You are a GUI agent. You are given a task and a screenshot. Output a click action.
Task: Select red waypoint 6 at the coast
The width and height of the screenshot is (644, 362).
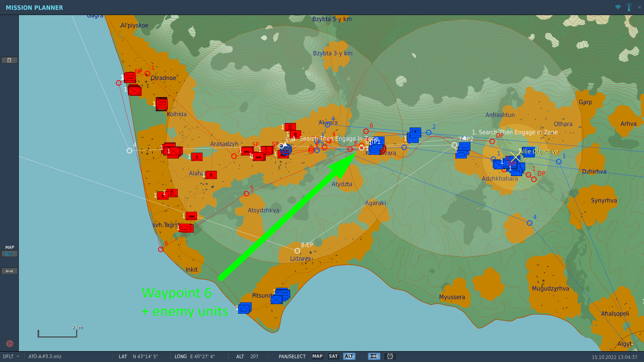point(161,249)
